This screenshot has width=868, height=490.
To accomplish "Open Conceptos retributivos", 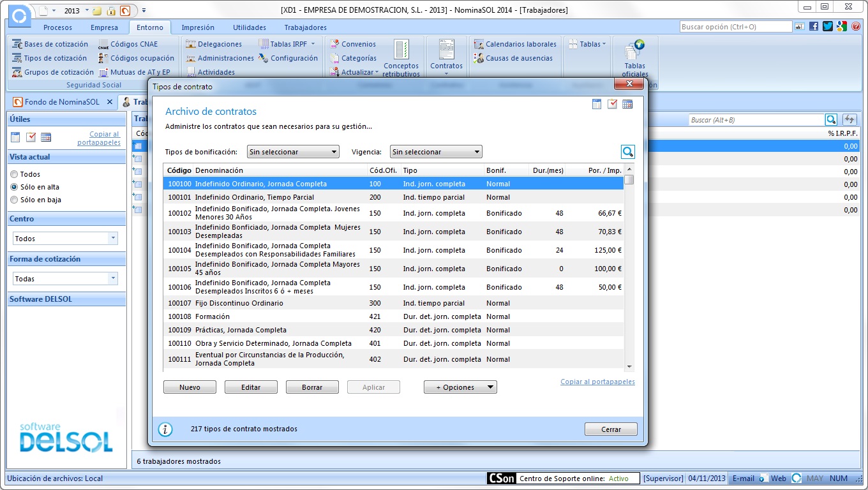I will (401, 58).
